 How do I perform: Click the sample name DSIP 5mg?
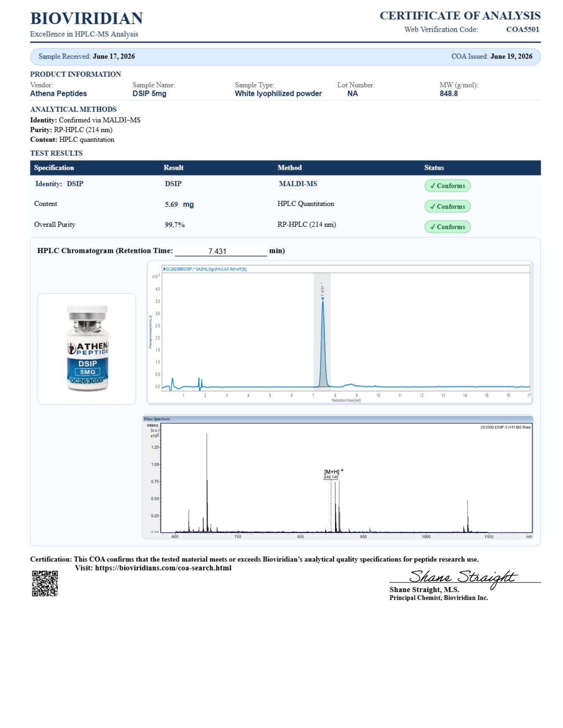[x=150, y=94]
